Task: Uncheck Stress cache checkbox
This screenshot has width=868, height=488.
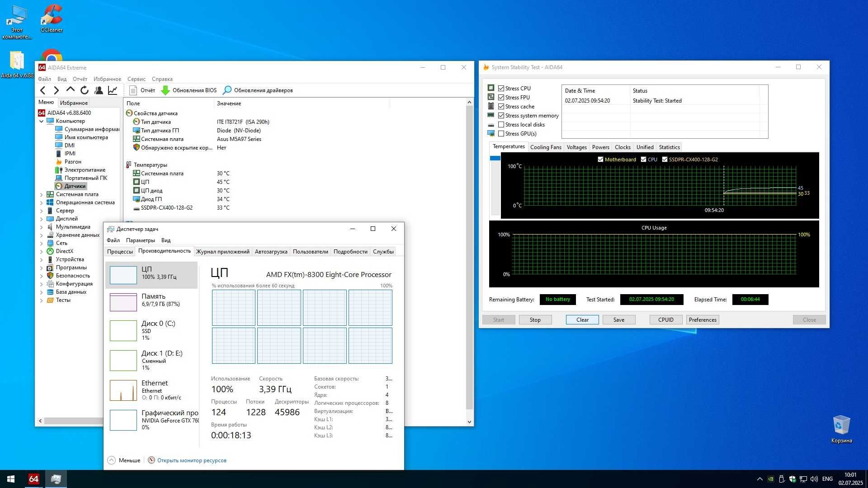Action: (x=501, y=107)
